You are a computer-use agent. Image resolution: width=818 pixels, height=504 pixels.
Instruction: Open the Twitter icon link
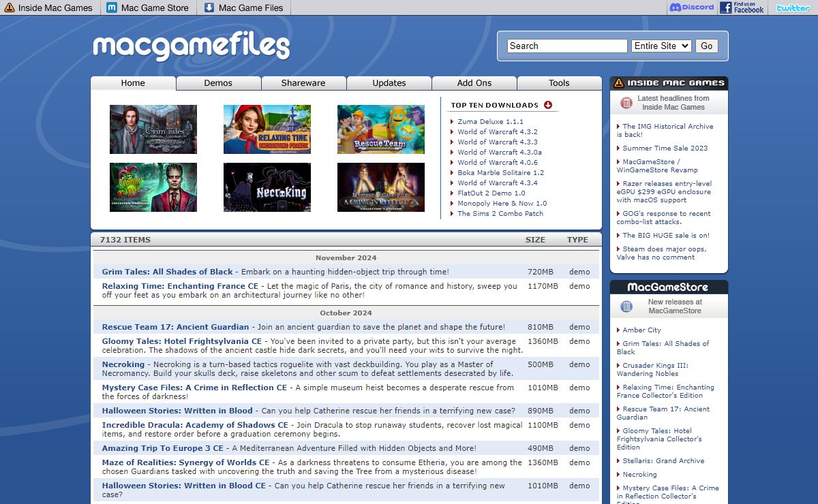[x=793, y=7]
